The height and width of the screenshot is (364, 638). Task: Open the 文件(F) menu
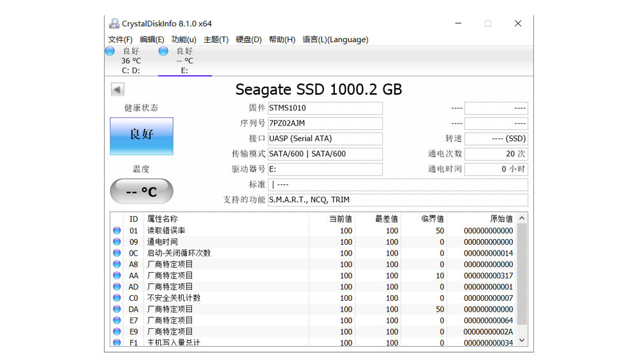(121, 40)
